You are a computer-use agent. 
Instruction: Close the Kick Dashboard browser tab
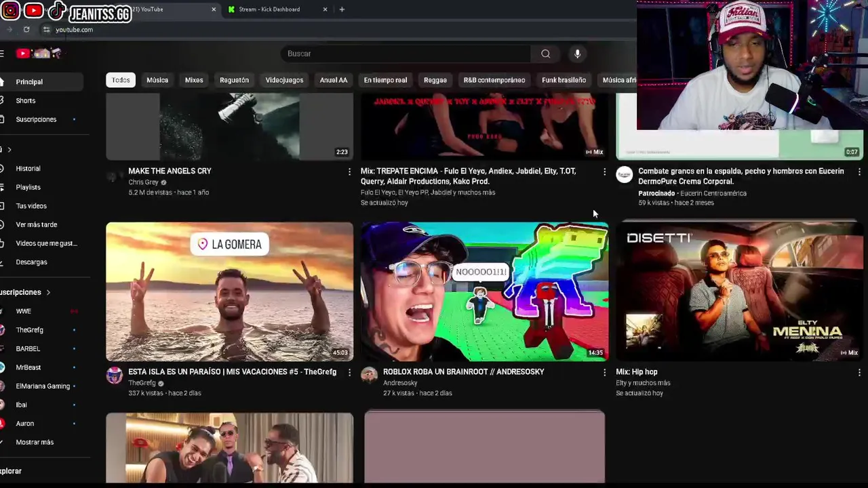325,9
